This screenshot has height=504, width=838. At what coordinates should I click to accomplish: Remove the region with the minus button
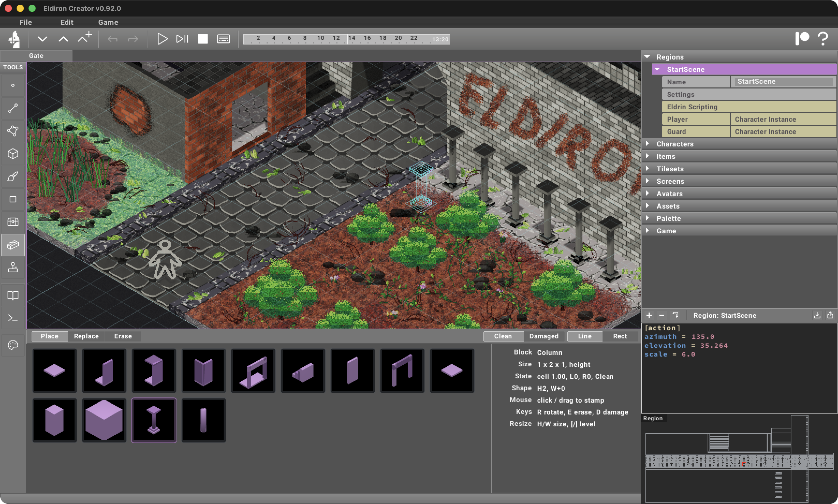tap(662, 315)
